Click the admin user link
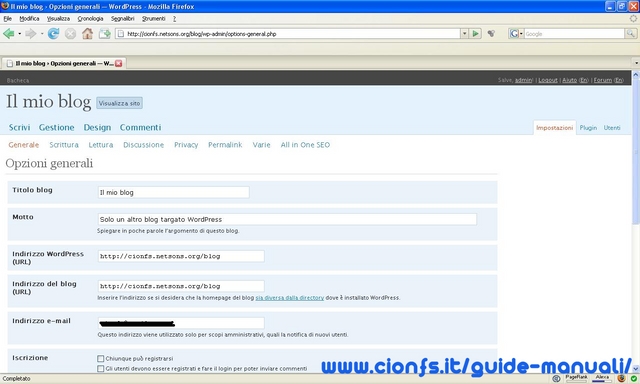 (523, 80)
